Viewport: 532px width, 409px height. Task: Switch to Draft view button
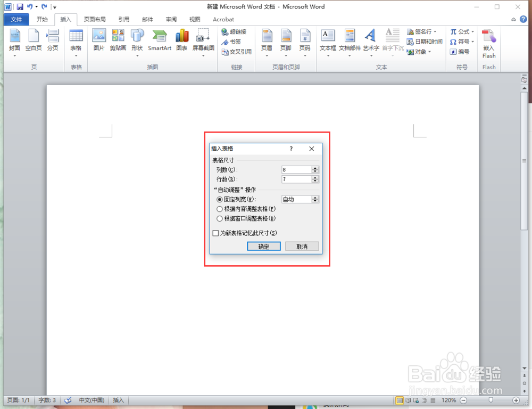[433, 400]
